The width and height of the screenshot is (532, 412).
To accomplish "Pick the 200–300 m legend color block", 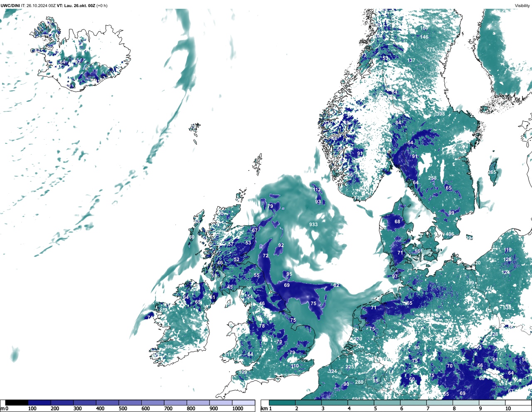I will point(62,402).
